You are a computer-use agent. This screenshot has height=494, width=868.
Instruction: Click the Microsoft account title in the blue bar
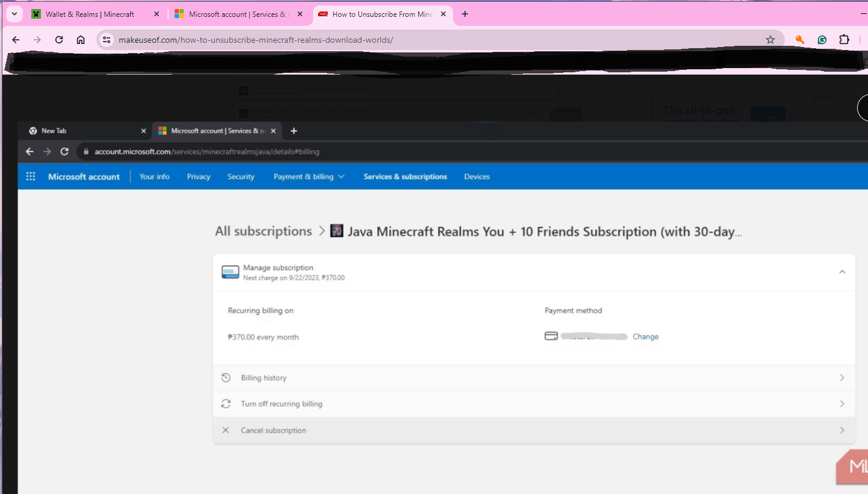pyautogui.click(x=84, y=177)
